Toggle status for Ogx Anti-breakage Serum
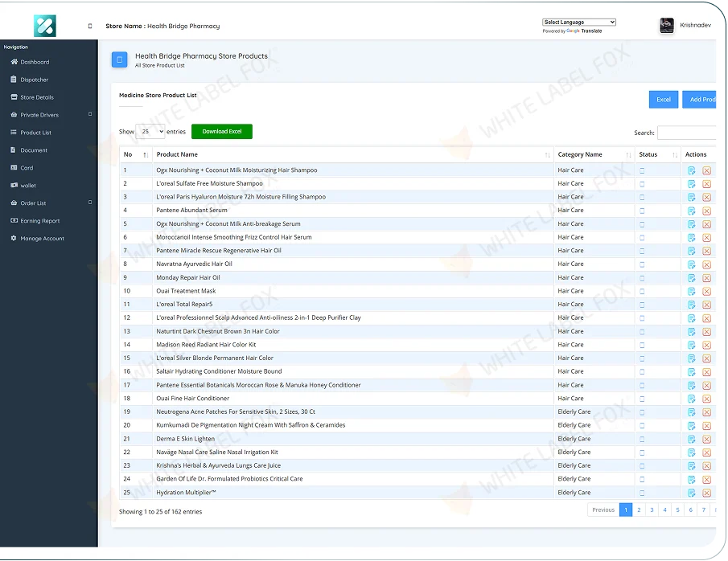The width and height of the screenshot is (728, 561). (642, 224)
